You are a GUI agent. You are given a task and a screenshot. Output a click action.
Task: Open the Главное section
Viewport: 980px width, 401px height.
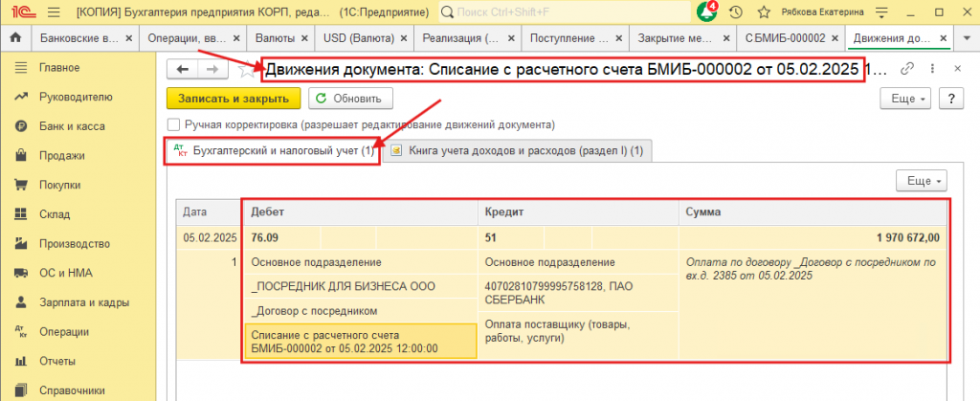click(58, 67)
